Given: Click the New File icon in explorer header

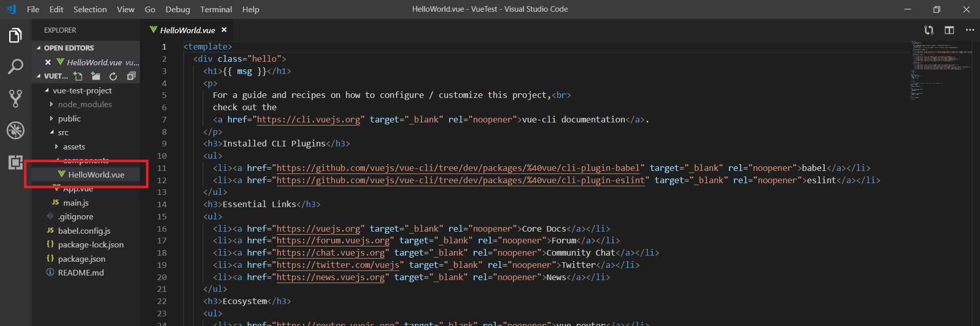Looking at the screenshot, I should coord(78,76).
